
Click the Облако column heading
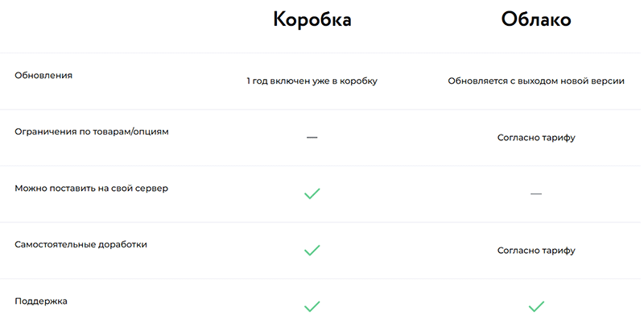coord(536,19)
